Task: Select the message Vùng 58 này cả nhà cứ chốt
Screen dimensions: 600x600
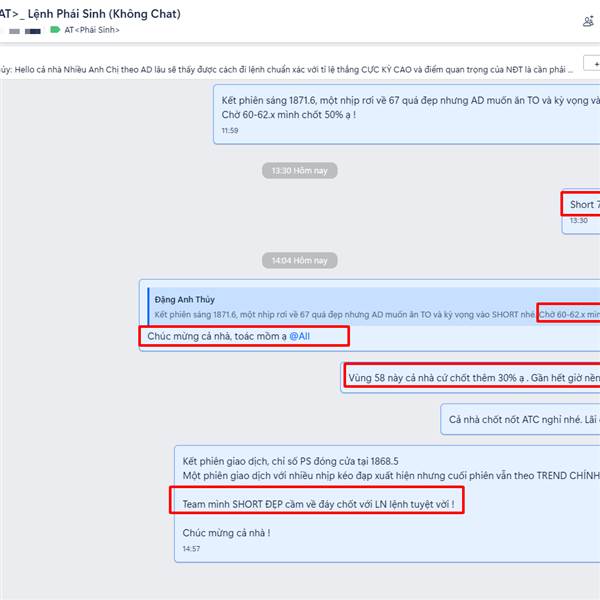Action: 470,378
